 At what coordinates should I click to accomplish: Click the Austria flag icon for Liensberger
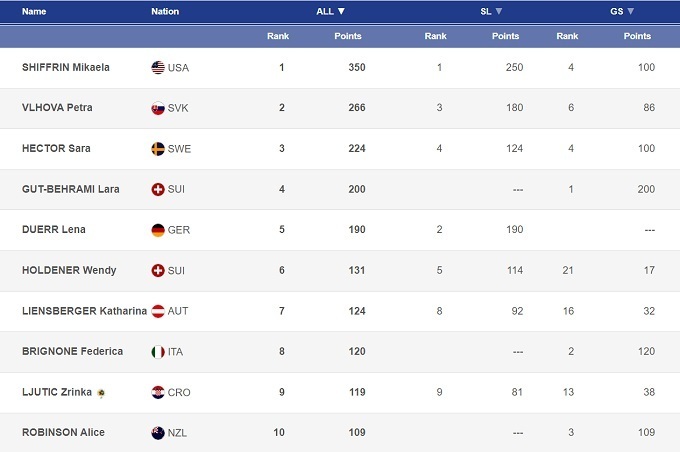point(157,311)
